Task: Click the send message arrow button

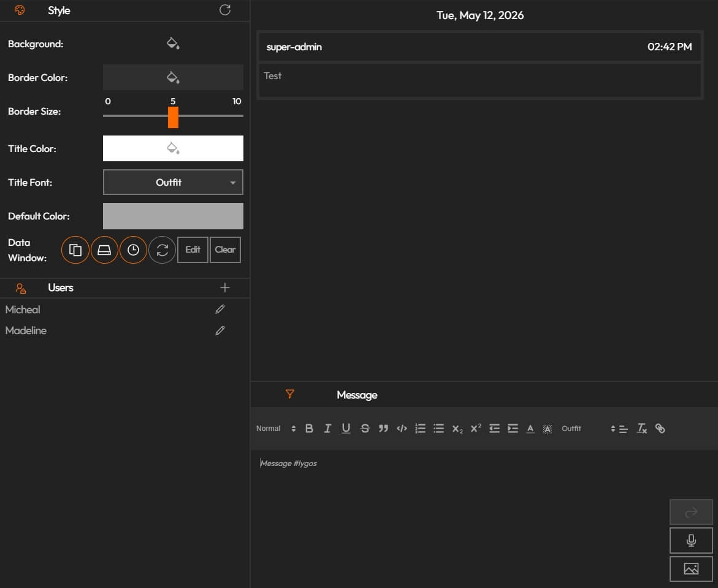Action: coord(691,512)
